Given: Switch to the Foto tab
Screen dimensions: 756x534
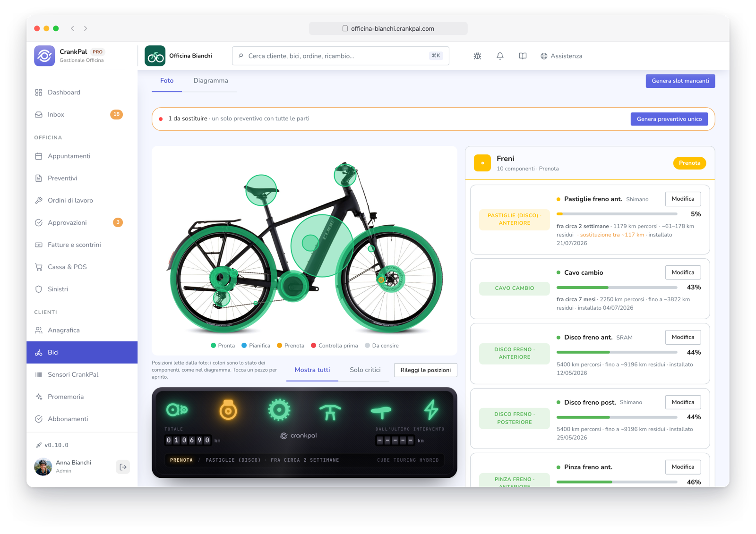Looking at the screenshot, I should [x=167, y=81].
